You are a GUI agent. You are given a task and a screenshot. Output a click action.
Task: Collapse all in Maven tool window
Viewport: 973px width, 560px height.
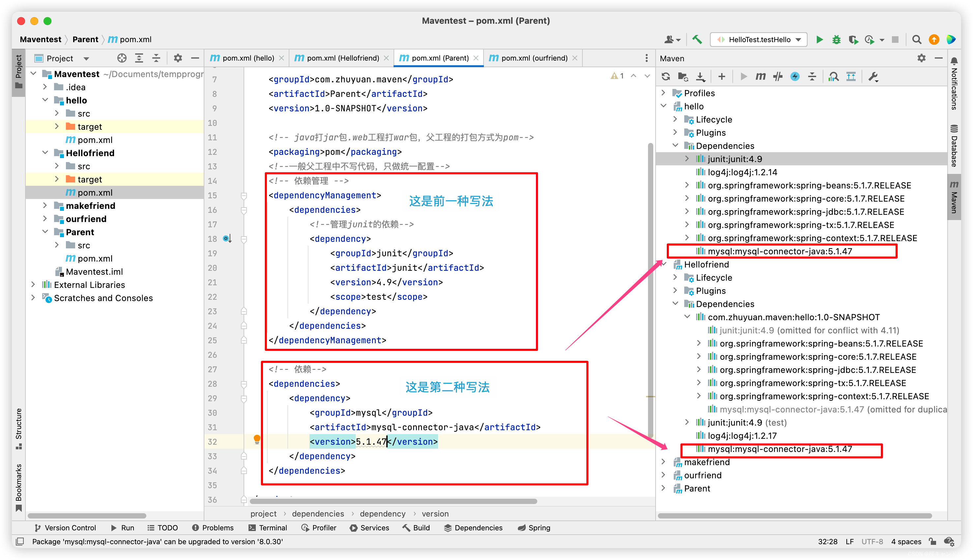tap(812, 76)
